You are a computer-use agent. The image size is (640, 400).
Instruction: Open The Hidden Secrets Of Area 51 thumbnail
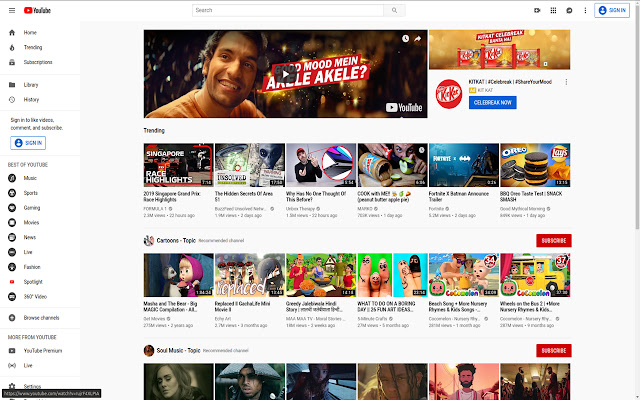(x=250, y=165)
